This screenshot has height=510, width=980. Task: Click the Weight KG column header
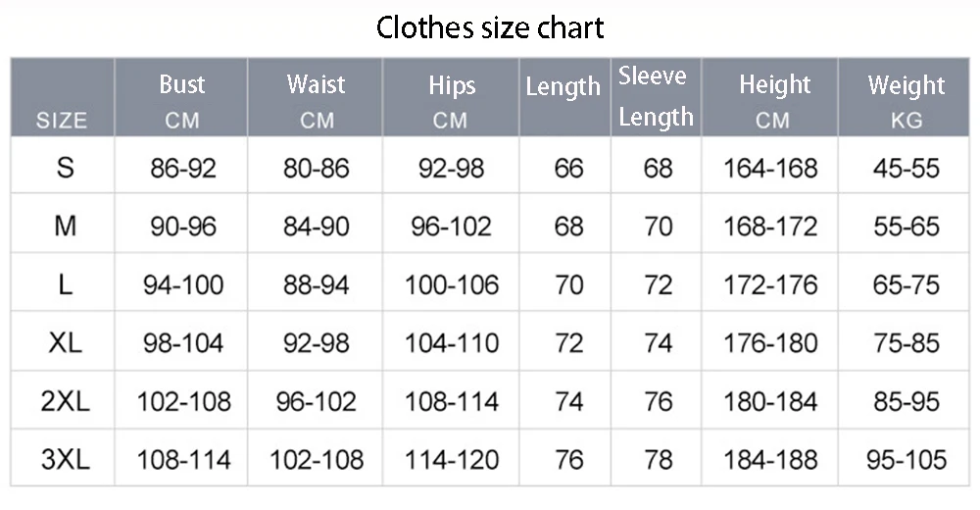[x=906, y=100]
